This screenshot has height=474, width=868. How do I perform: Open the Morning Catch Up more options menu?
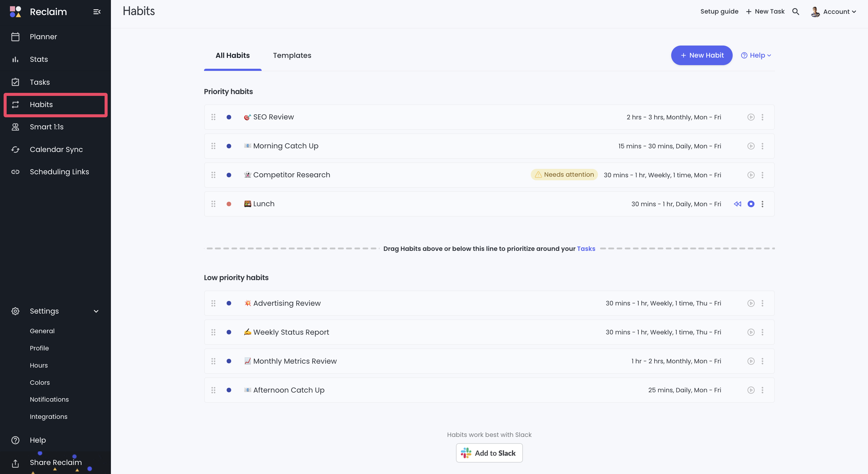762,146
